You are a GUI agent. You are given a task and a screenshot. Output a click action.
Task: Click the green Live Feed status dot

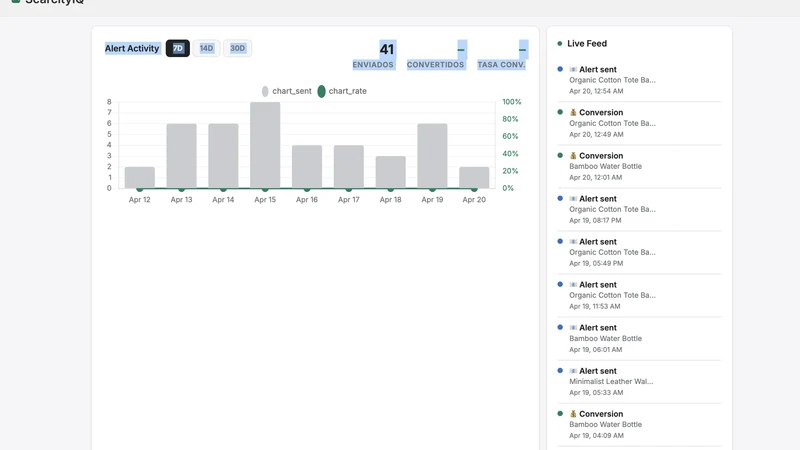click(560, 43)
